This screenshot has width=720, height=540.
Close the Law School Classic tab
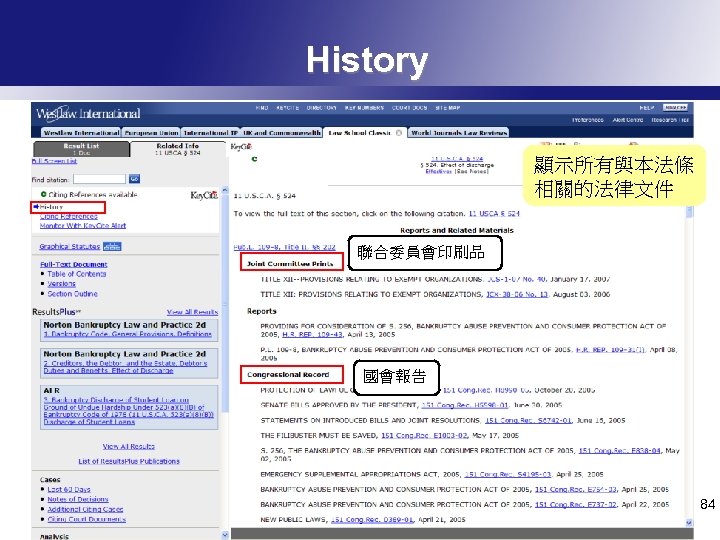point(399,133)
